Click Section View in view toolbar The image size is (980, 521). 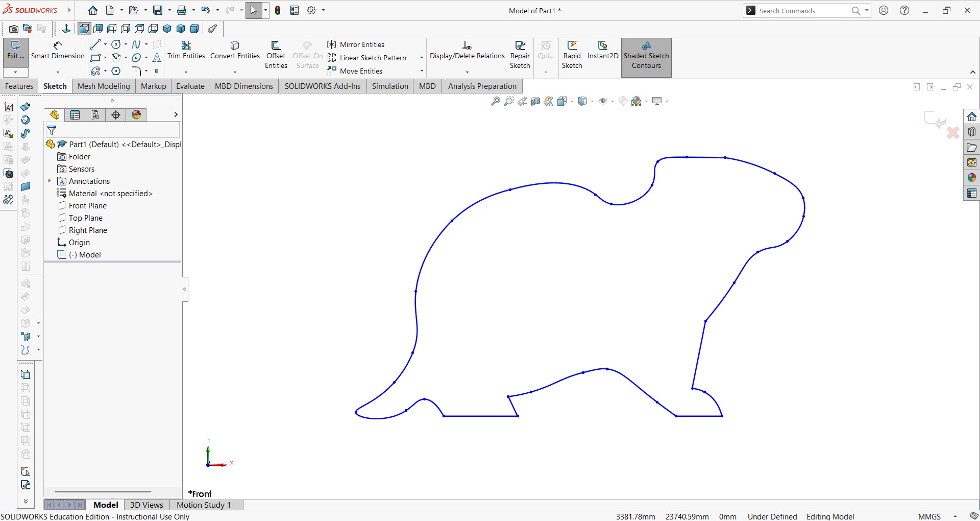point(535,101)
